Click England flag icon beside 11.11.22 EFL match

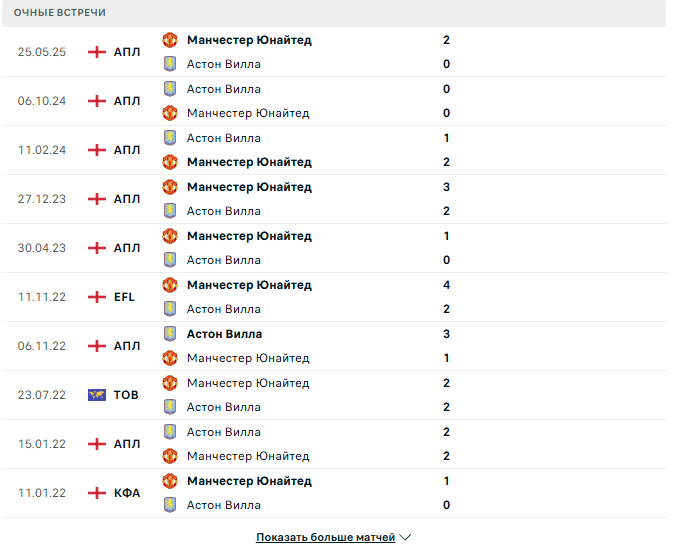pos(97,297)
